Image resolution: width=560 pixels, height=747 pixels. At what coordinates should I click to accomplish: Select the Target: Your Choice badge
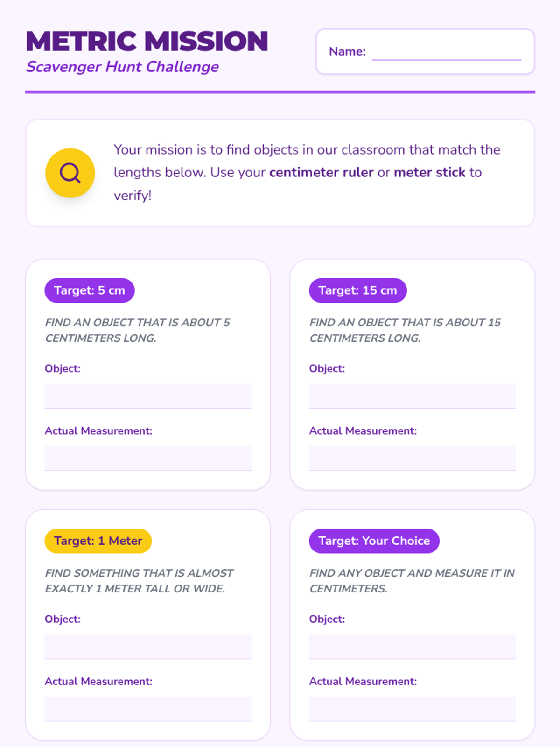(374, 541)
